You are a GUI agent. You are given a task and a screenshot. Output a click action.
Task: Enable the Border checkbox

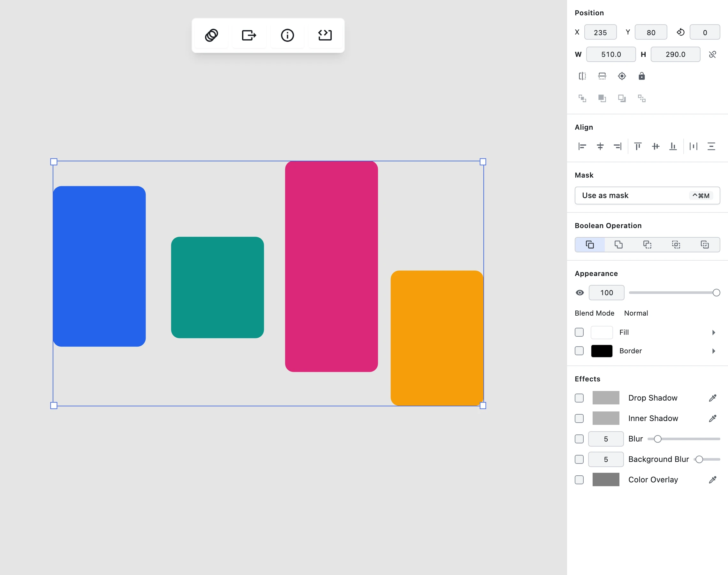click(579, 351)
